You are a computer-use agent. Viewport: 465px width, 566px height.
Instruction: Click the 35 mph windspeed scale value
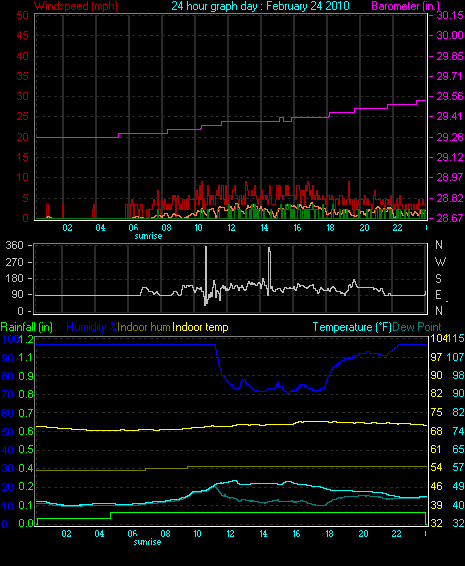(22, 77)
